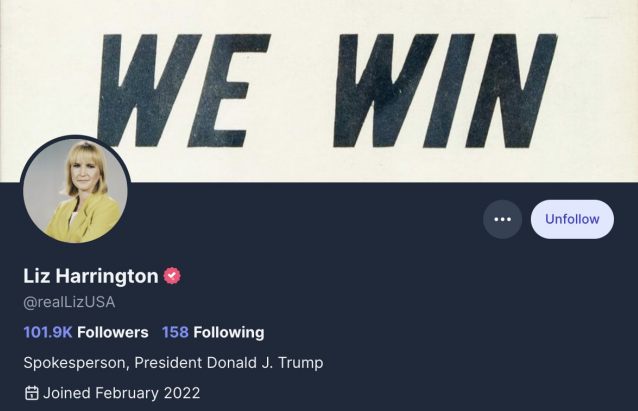Click the year 2022 in join date
This screenshot has height=411, width=638.
click(x=182, y=393)
